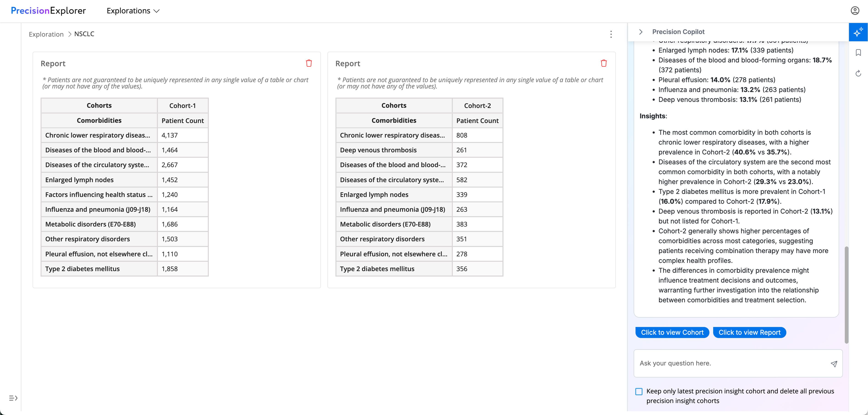Click the Insights heading in Copilot
Viewport: 868px width, 415px height.
(x=653, y=116)
